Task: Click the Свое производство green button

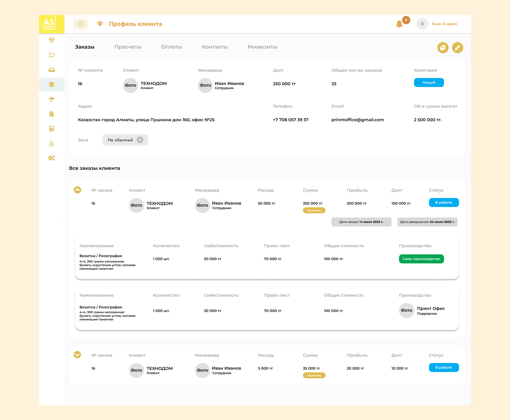Action: (421, 259)
